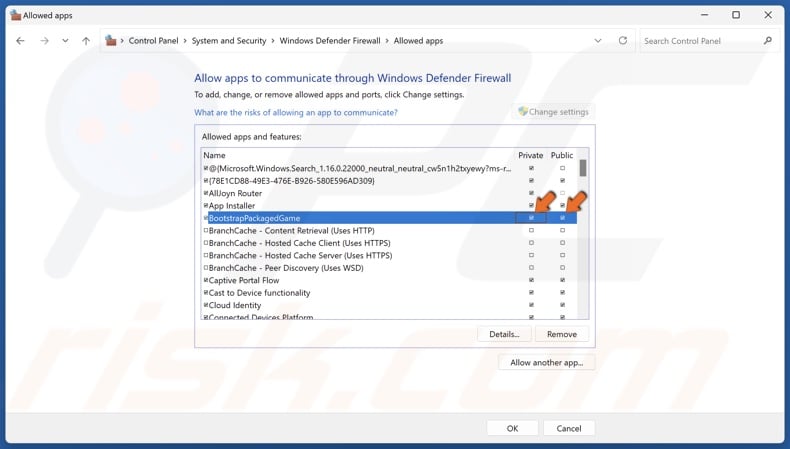Toggle Private checkbox for BootstrapPackagedGame
This screenshot has width=790, height=449.
point(531,218)
